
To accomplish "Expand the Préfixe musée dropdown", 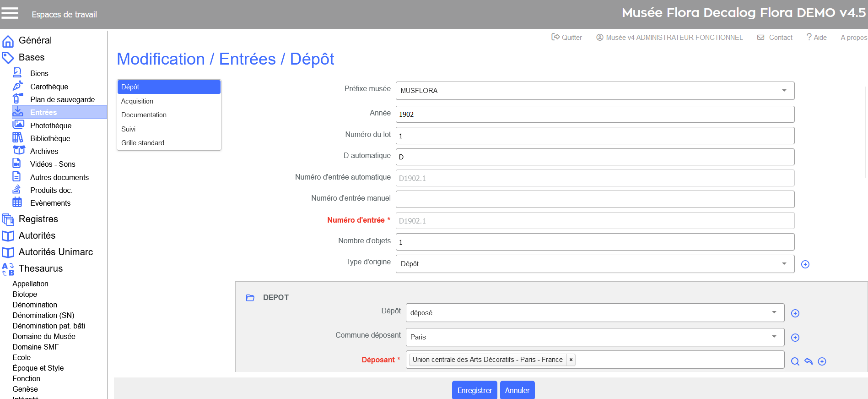I will [x=784, y=91].
